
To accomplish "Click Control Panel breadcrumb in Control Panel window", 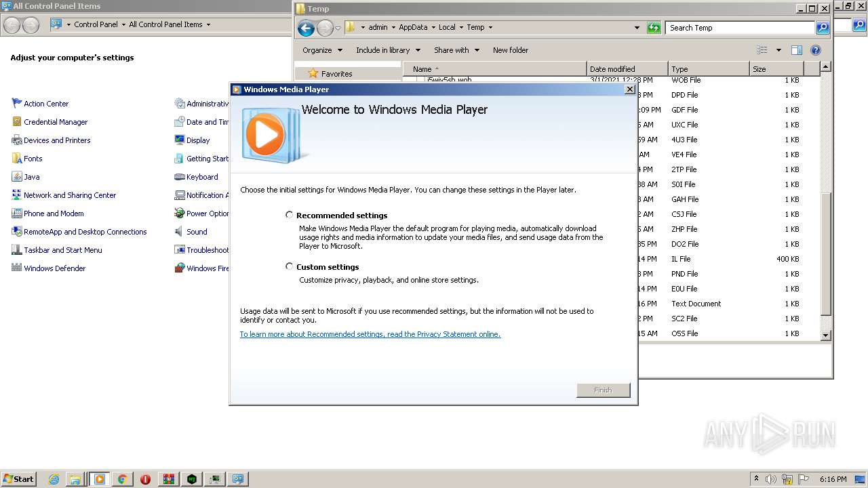I will [x=96, y=24].
